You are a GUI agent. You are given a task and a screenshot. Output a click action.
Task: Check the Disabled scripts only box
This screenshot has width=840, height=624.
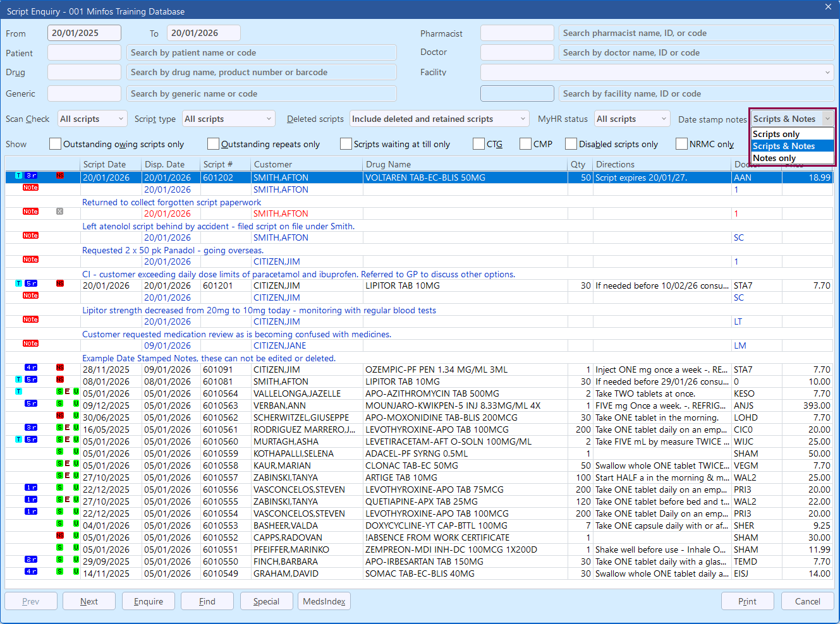(571, 144)
